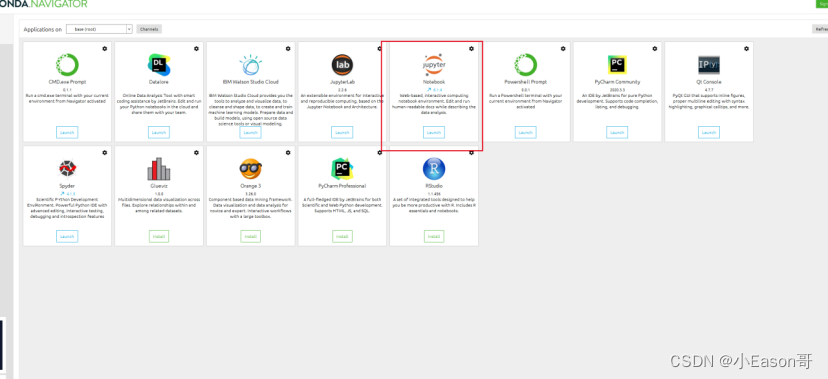Click the 'Datalore' title text
Screen dimensions: 828x379
coord(158,82)
